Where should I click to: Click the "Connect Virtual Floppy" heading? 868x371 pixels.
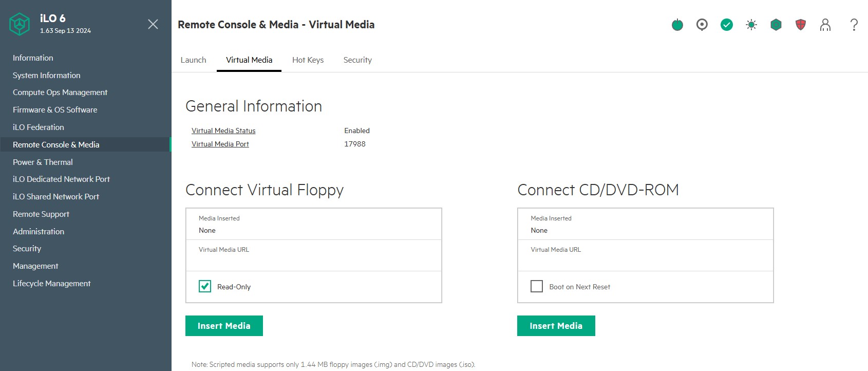tap(265, 190)
